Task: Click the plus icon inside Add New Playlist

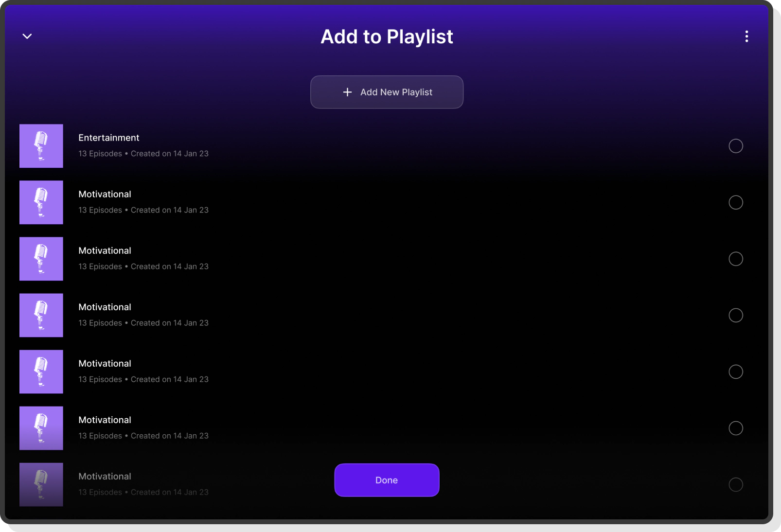Action: click(347, 92)
